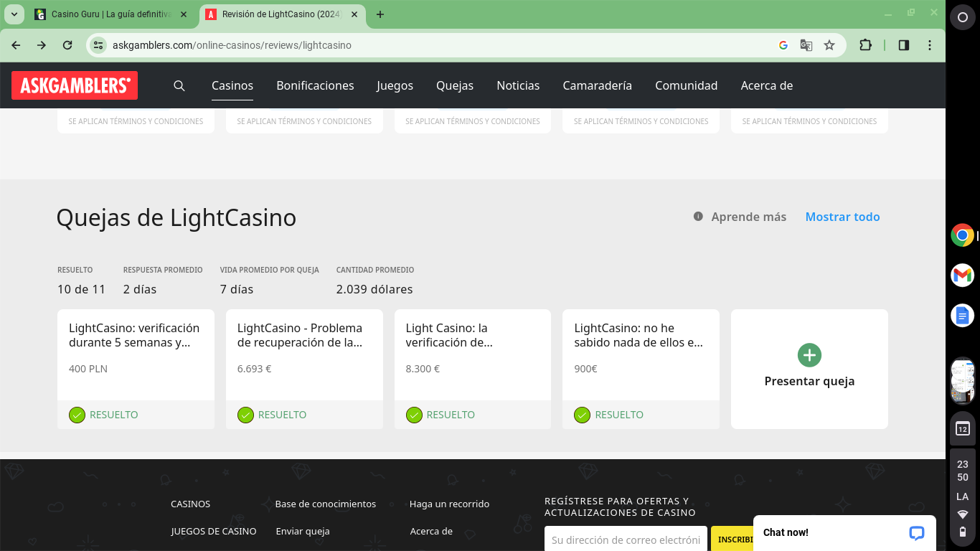Open the site search magnifier icon

[x=179, y=85]
